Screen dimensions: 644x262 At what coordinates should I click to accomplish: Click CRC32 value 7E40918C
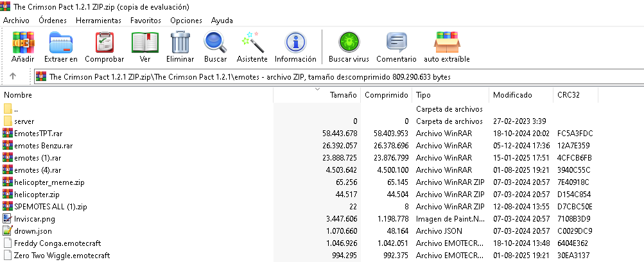click(x=573, y=182)
